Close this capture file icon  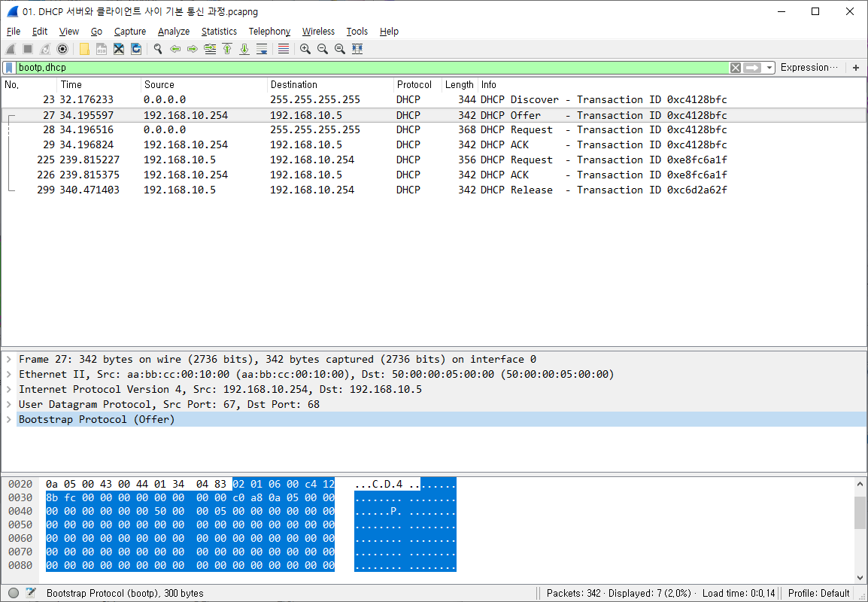[118, 50]
